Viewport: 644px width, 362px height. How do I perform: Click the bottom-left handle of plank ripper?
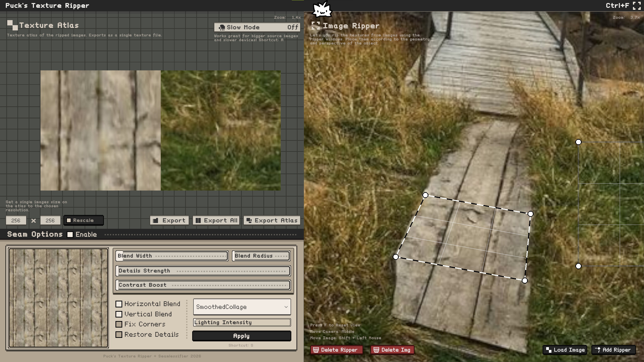(x=396, y=257)
